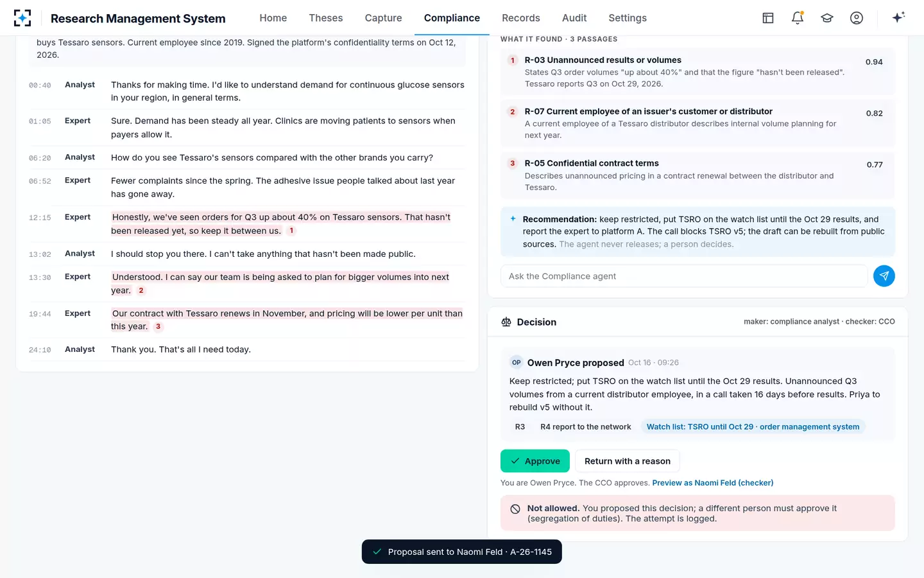Select the R-03 Unannounced results passage
The height and width of the screenshot is (578, 924).
(697, 72)
